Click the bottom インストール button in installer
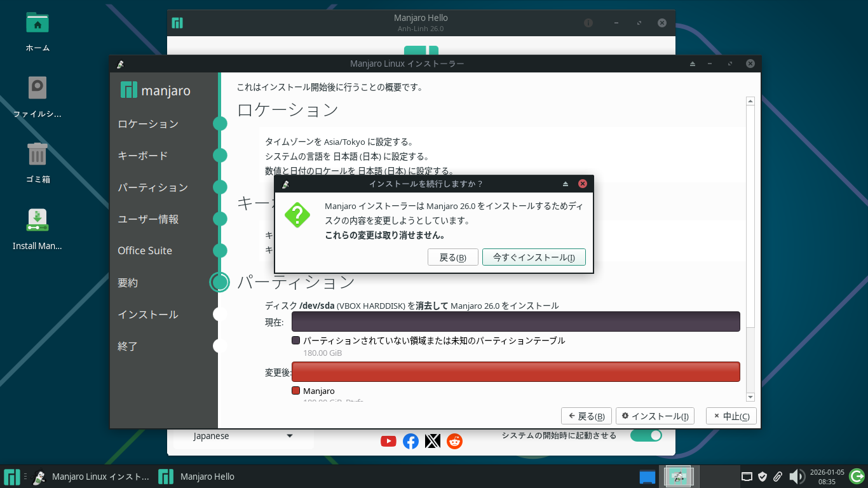 655,416
